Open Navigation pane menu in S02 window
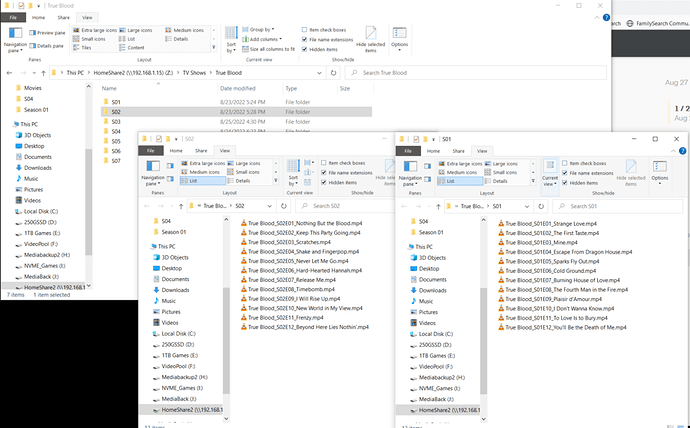Screen dimensions: 690x428 click(x=153, y=173)
